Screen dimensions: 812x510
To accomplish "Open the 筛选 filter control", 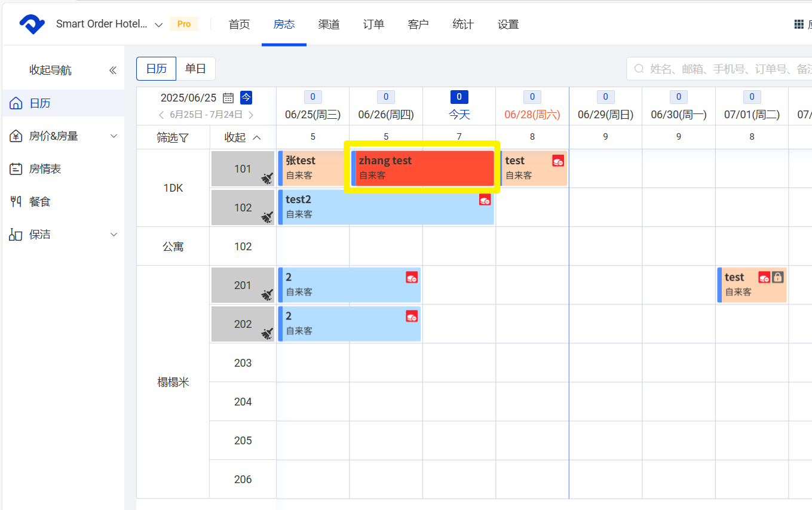I will point(173,138).
